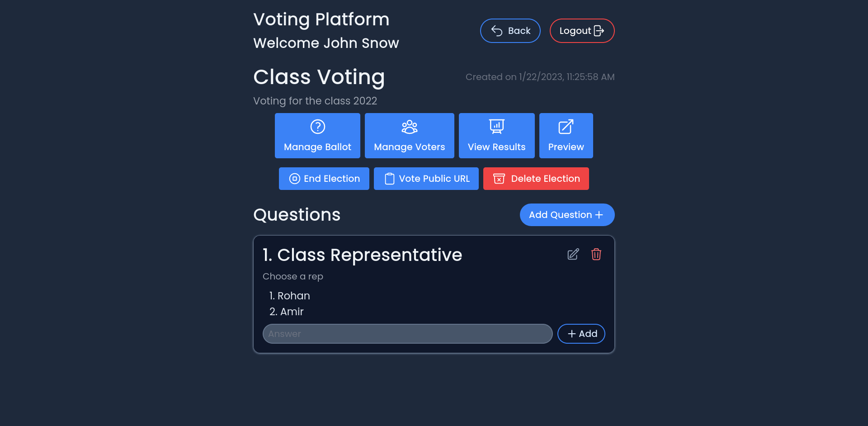Focus the Answer input field
Image resolution: width=868 pixels, height=426 pixels.
407,334
